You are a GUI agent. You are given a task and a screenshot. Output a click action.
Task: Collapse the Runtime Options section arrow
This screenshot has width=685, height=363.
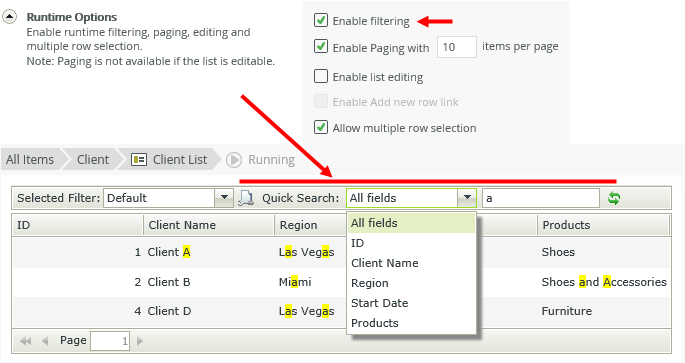pos(10,17)
